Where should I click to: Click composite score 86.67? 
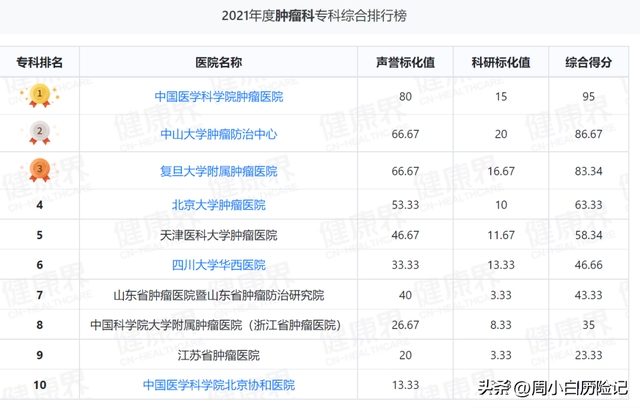(589, 134)
